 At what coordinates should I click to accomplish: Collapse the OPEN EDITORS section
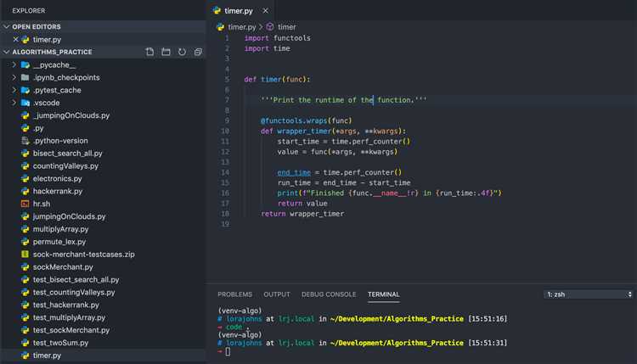[x=6, y=27]
